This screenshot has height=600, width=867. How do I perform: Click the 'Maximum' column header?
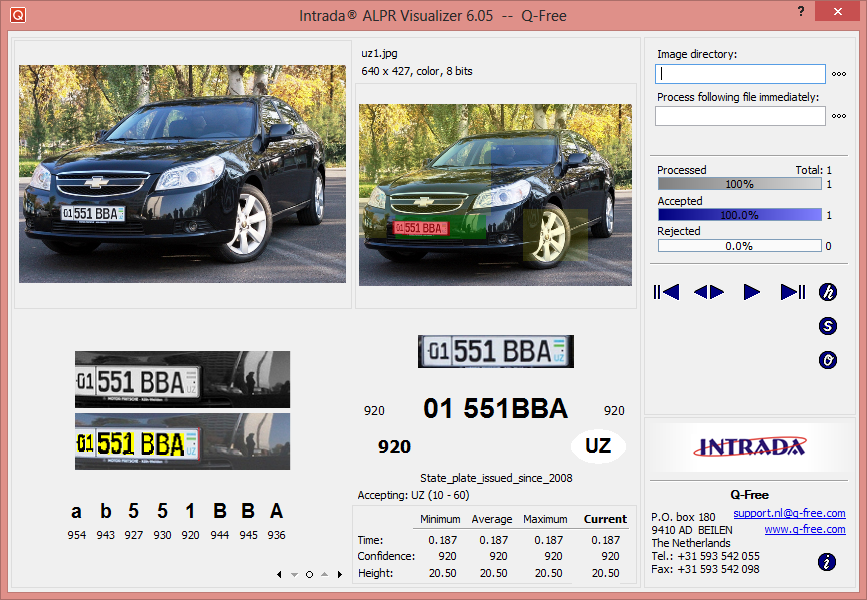[x=545, y=519]
